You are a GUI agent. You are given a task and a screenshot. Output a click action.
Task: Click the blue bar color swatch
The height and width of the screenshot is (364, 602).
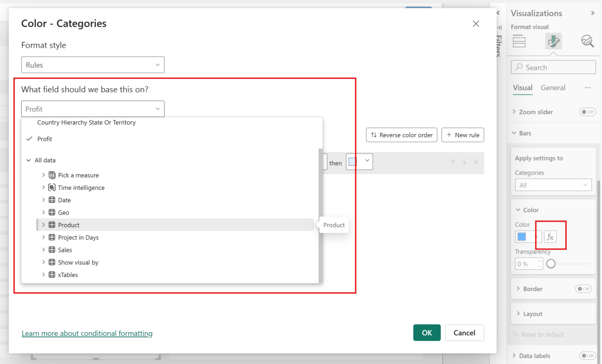tap(521, 237)
